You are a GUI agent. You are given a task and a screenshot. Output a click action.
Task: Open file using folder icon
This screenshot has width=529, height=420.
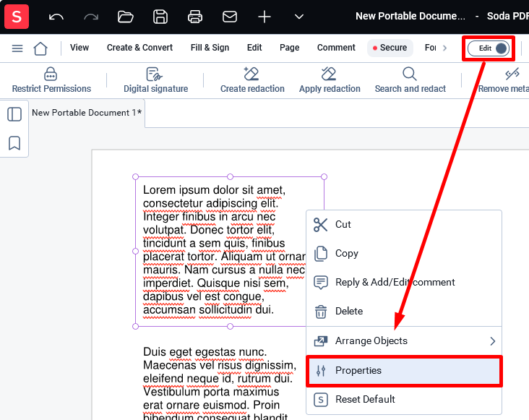coord(126,17)
